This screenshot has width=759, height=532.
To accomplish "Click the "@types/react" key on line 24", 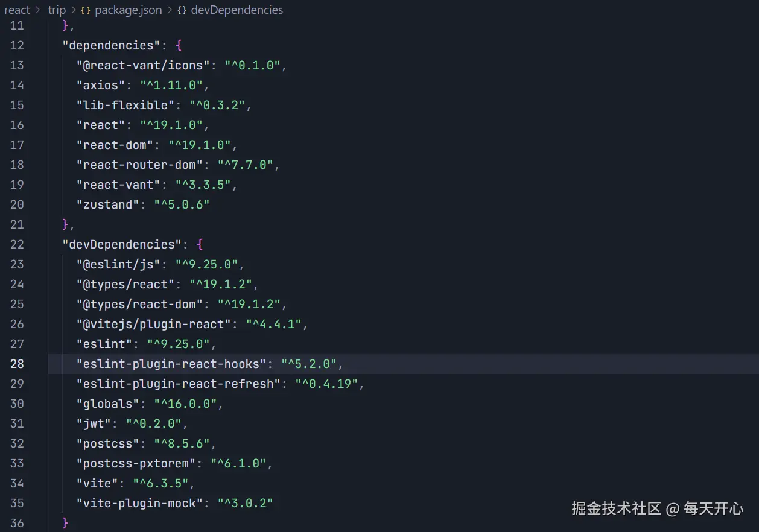I will (125, 284).
